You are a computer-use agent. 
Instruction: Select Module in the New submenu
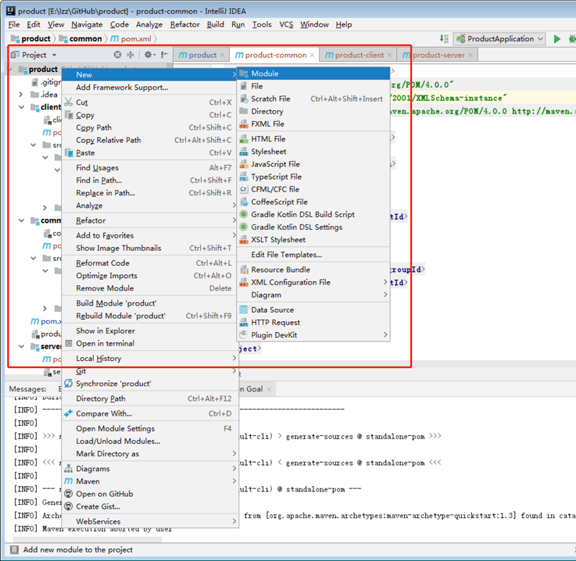(313, 73)
